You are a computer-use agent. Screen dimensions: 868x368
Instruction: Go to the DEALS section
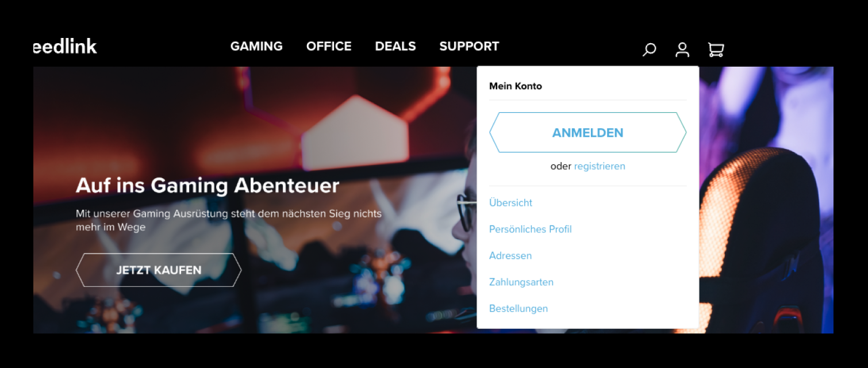click(395, 46)
